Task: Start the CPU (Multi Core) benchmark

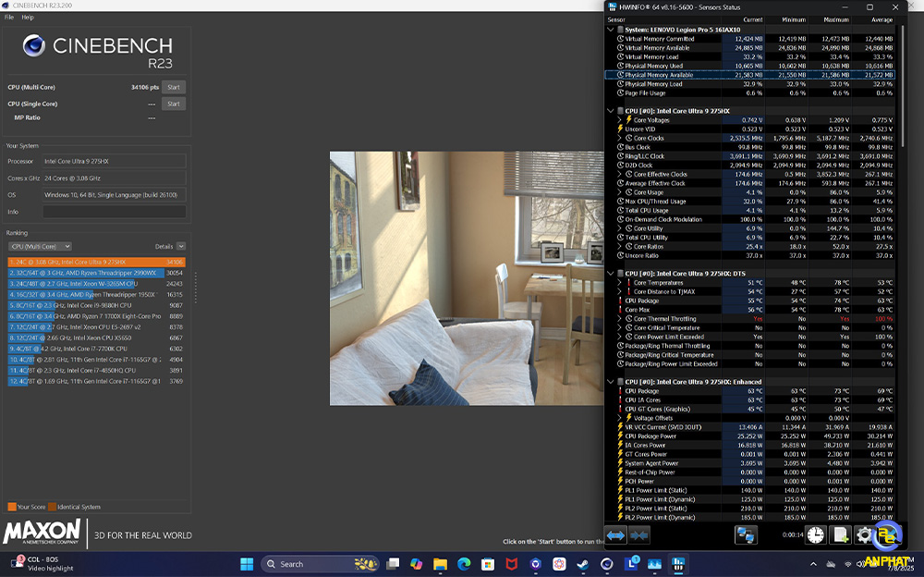Action: 174,87
